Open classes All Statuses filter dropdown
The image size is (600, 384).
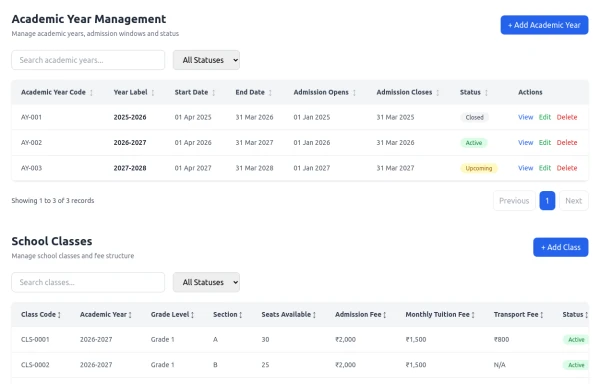(206, 282)
